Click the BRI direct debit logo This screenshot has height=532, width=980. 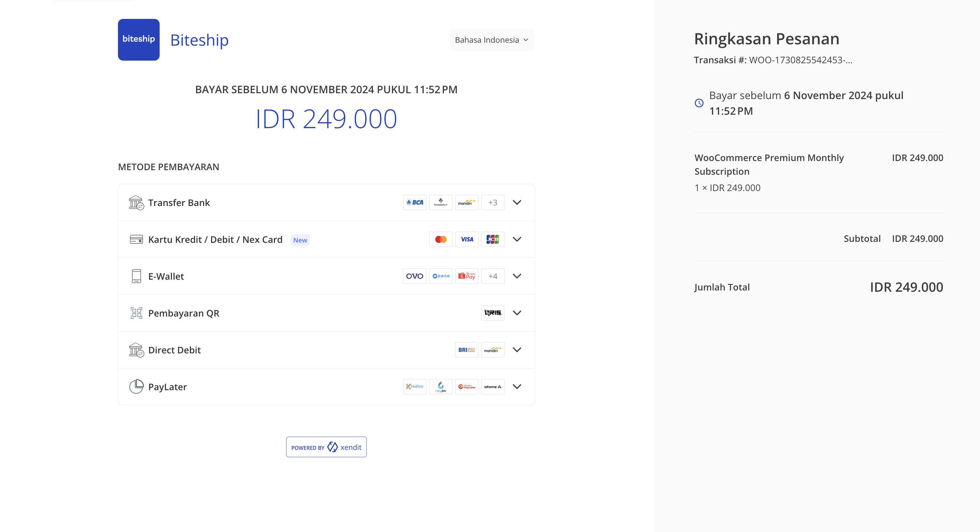(x=467, y=350)
